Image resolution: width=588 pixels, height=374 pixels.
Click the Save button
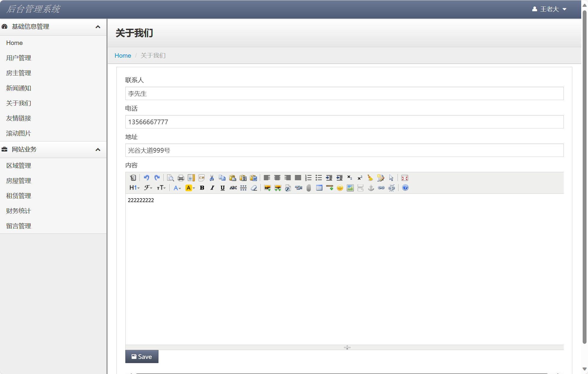tap(142, 357)
